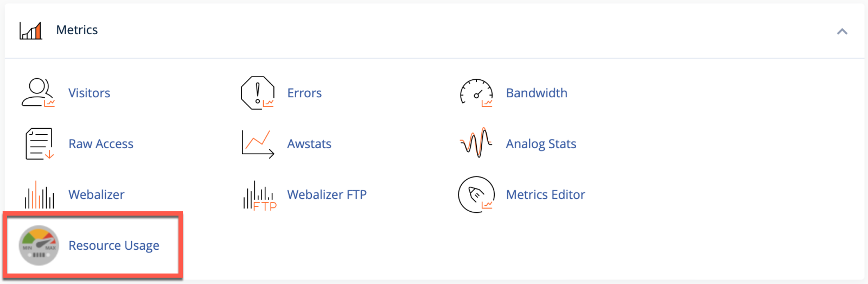Image resolution: width=868 pixels, height=284 pixels.
Task: Open the Resource Usage gauge icon
Action: tap(39, 245)
